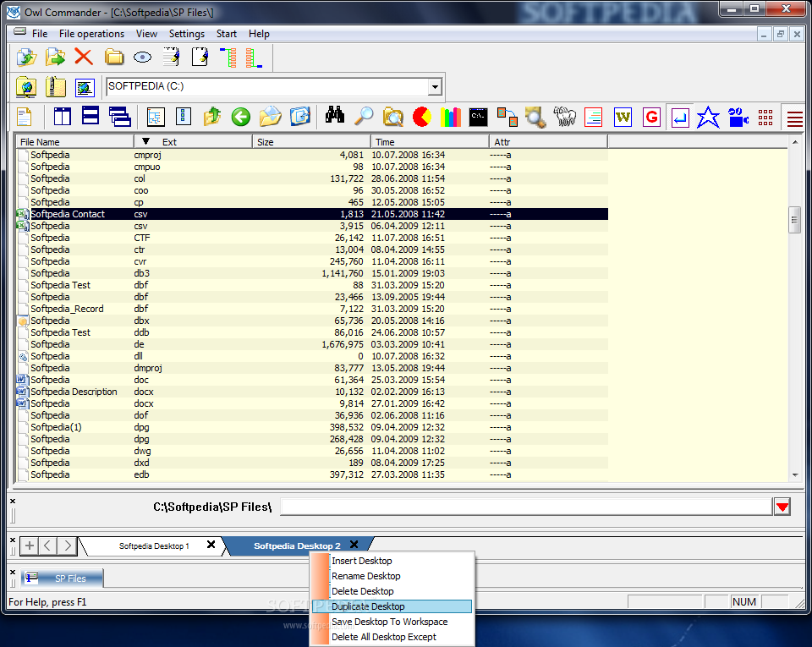Click the sheep icon in toolbar
The width and height of the screenshot is (812, 647).
click(564, 117)
